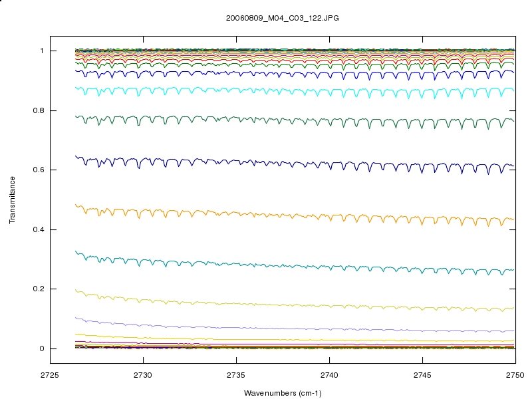Click the plot title 20060809_M04_C03_122.JPG

point(282,18)
